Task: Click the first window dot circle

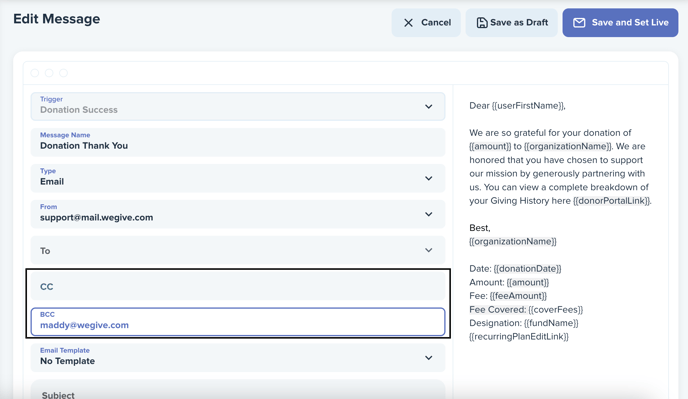Action: click(x=35, y=73)
